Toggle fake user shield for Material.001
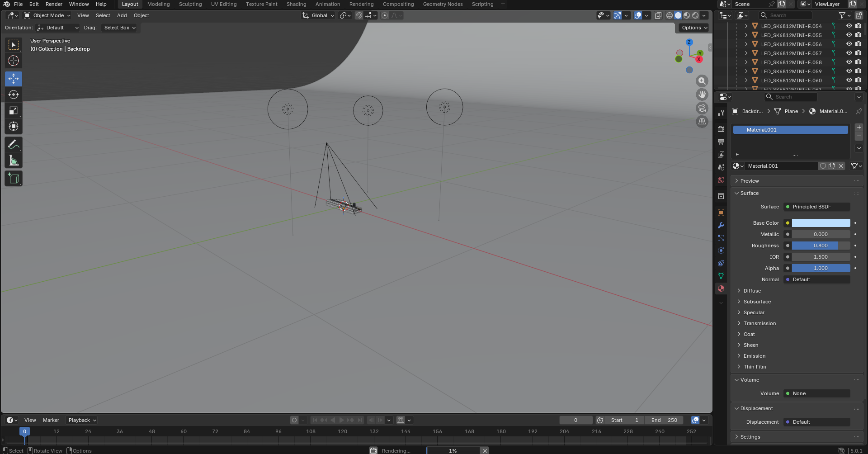Viewport: 868px width, 454px height. [823, 166]
